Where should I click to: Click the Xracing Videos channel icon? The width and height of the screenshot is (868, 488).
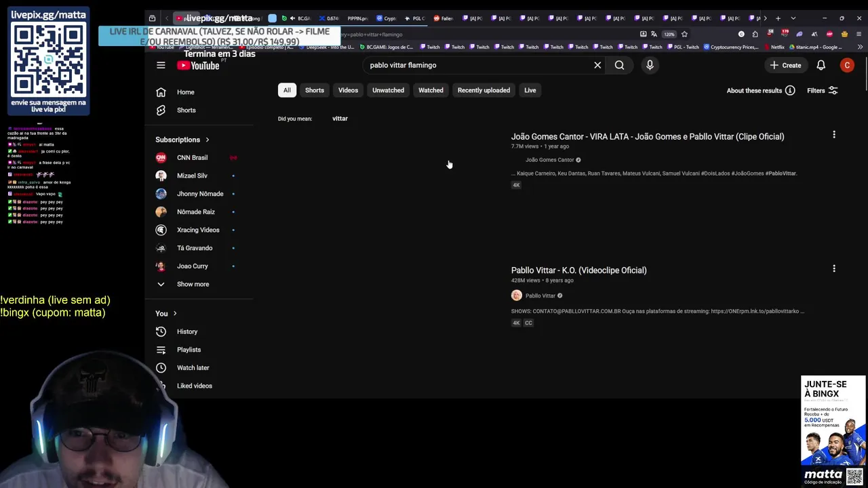pos(161,230)
